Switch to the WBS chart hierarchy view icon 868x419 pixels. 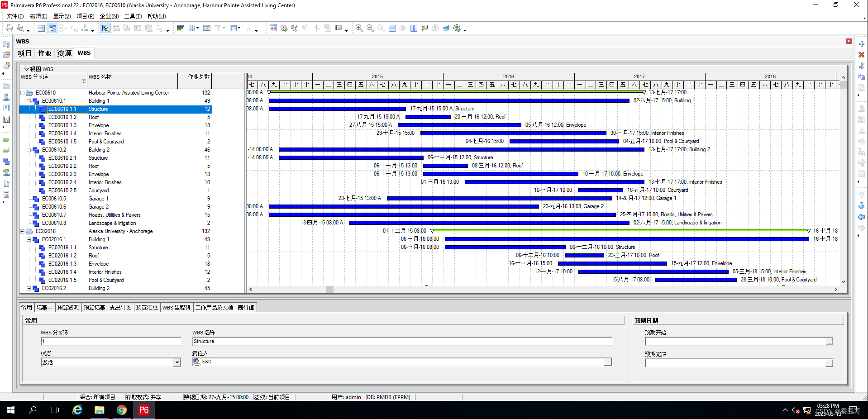coord(85,28)
